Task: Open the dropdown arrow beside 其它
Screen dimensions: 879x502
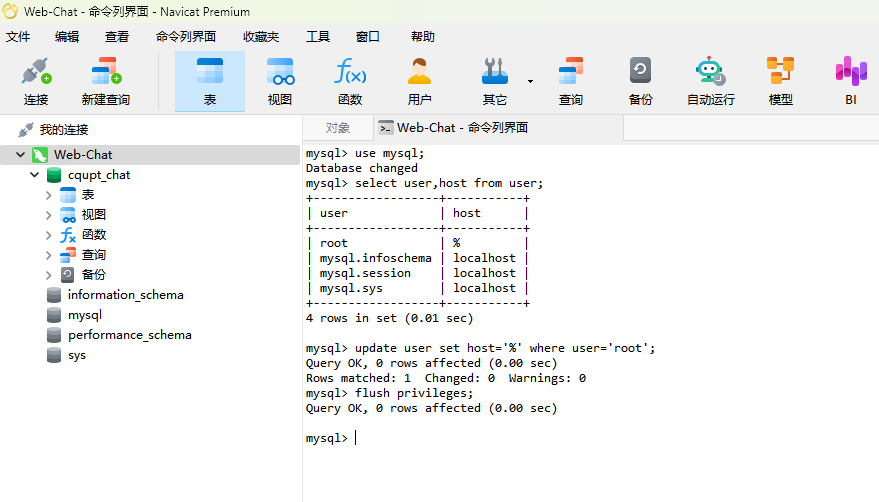Action: coord(530,81)
